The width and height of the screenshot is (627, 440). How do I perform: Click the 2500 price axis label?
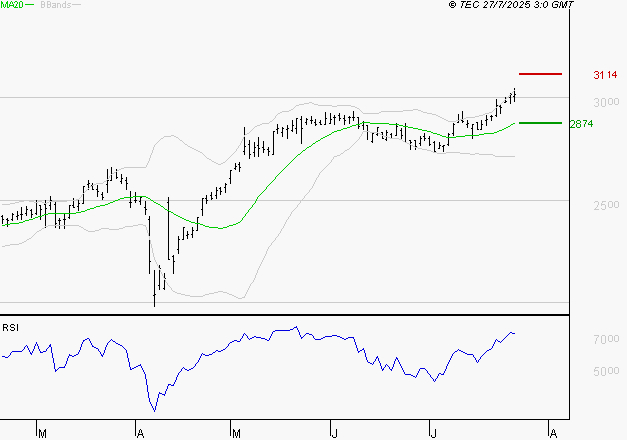point(604,206)
